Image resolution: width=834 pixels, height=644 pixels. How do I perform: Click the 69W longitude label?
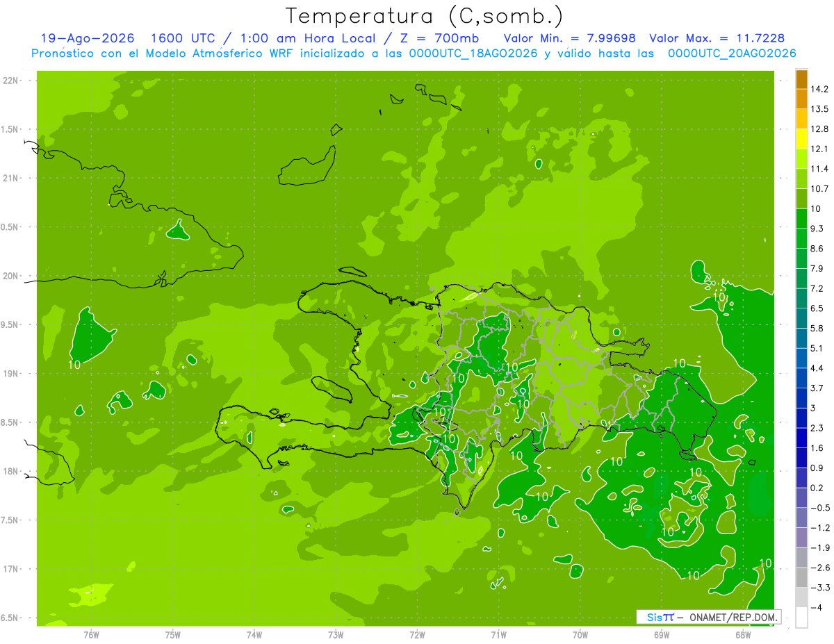661,634
